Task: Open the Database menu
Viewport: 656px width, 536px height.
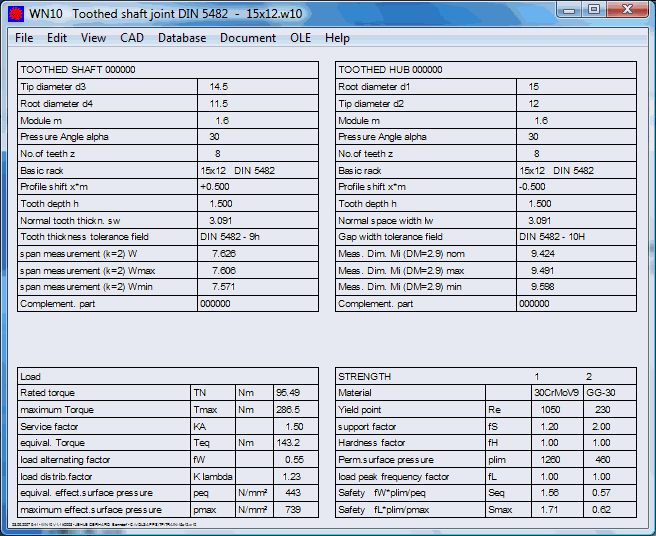Action: [182, 38]
